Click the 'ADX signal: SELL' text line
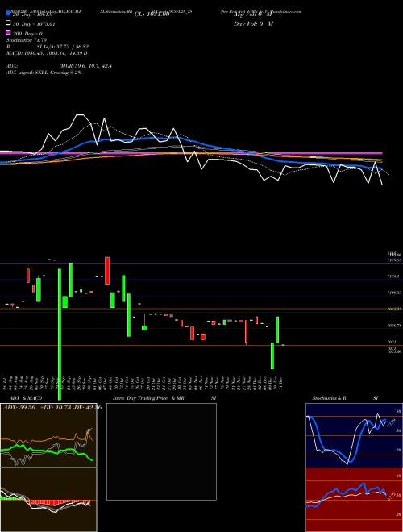The image size is (403, 532). [44, 73]
